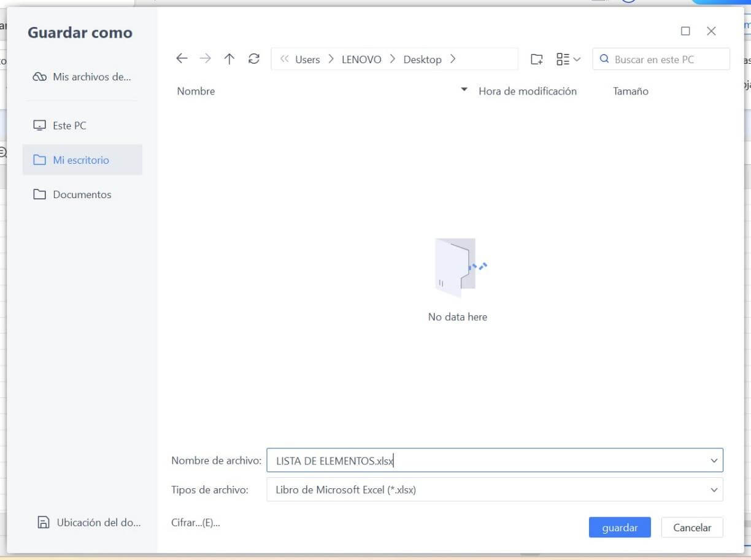Screen dimensions: 751x560
Task: Refresh the current folder view
Action: point(253,58)
